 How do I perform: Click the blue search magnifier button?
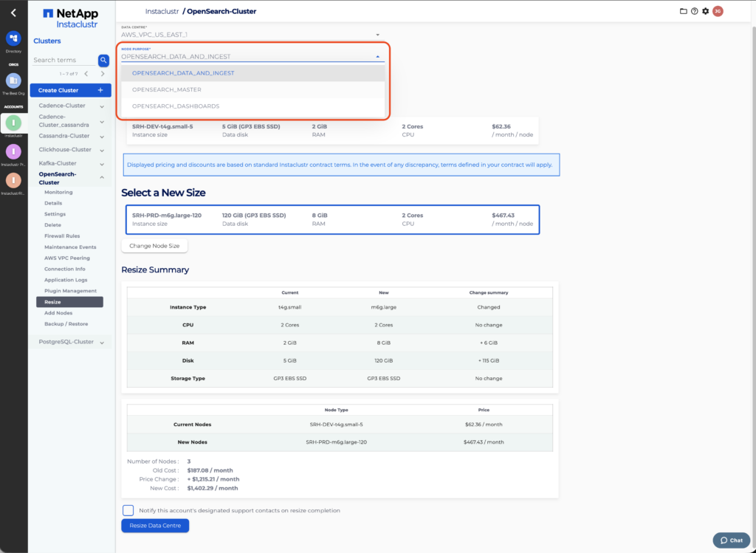(x=103, y=60)
